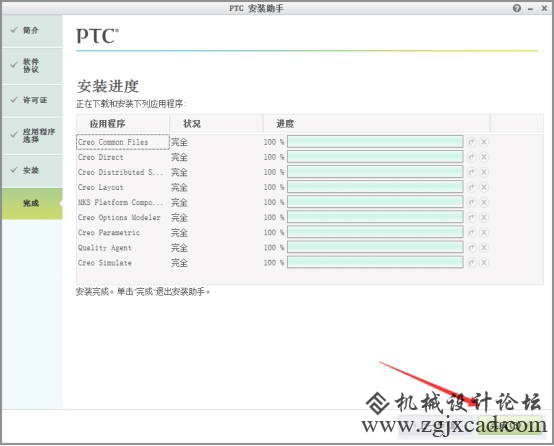Viewport: 554px width, 446px height.
Task: Click the retry icon in Creo Layout row
Action: [471, 187]
